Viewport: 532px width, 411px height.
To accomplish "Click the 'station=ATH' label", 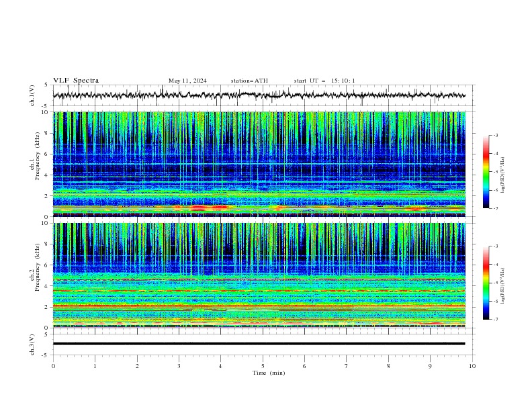I will (249, 81).
